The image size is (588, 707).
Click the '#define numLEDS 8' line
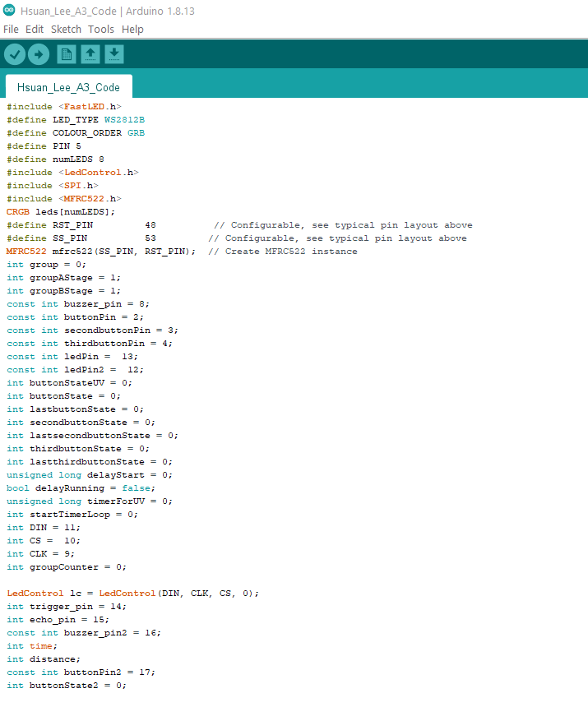click(x=55, y=159)
